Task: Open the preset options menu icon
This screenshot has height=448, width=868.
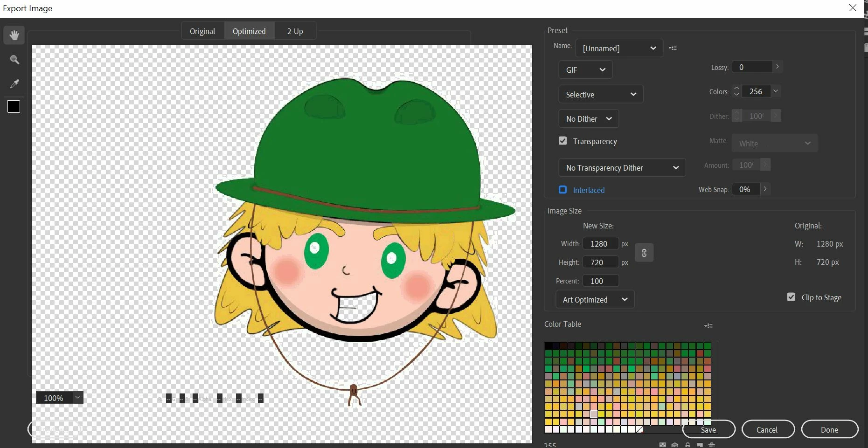Action: click(673, 48)
